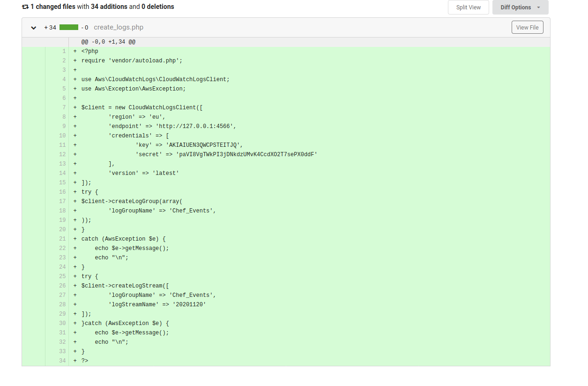Click the View File button

click(527, 28)
